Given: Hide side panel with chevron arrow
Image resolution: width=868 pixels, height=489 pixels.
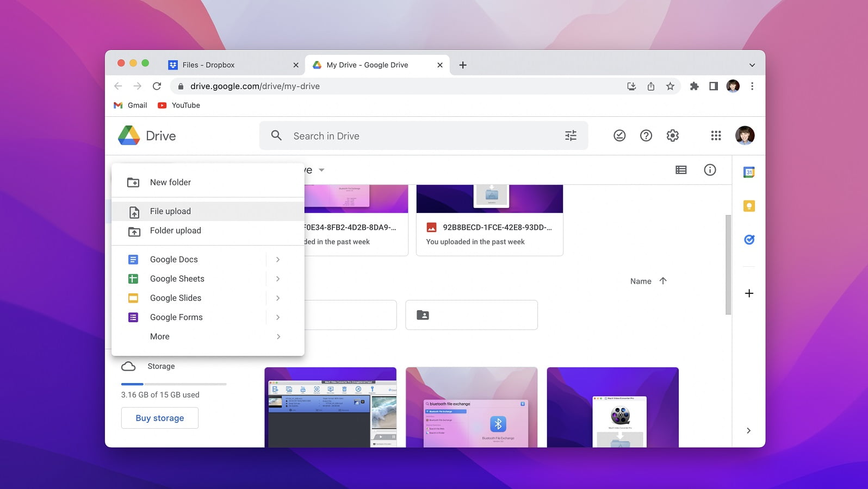Looking at the screenshot, I should click(748, 430).
